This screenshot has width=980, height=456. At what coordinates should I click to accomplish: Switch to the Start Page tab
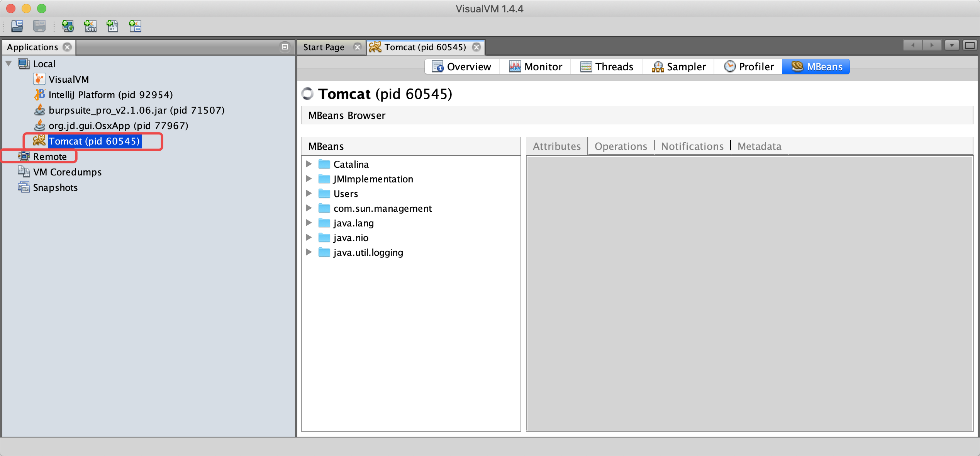324,47
